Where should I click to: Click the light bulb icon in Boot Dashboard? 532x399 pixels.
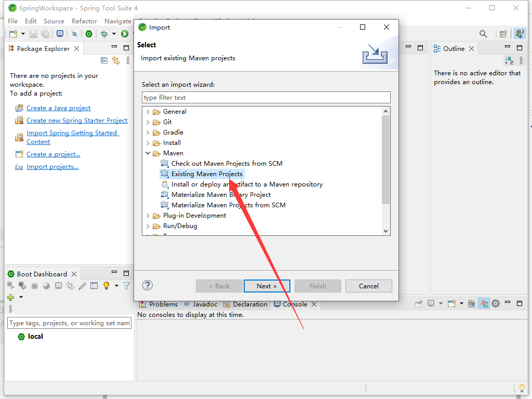click(106, 286)
